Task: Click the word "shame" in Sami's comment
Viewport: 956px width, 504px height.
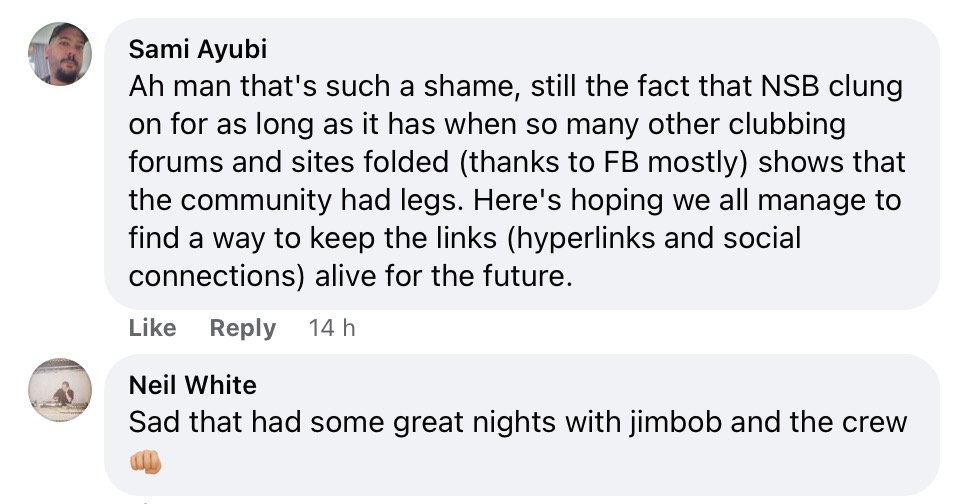Action: [x=464, y=87]
